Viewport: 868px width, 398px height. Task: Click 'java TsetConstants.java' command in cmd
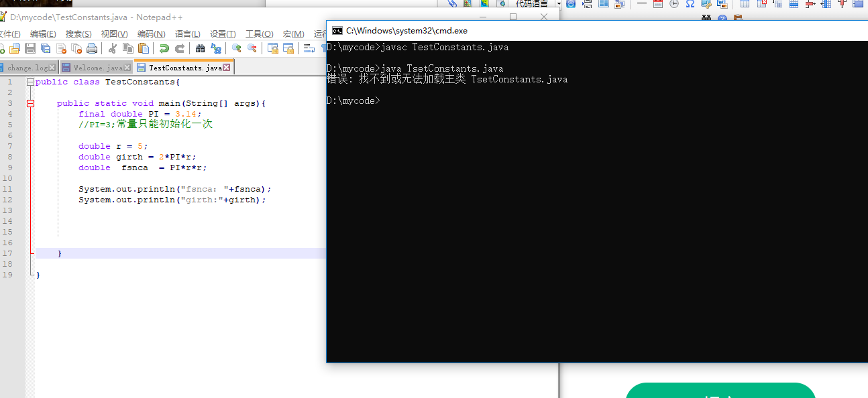click(x=441, y=68)
